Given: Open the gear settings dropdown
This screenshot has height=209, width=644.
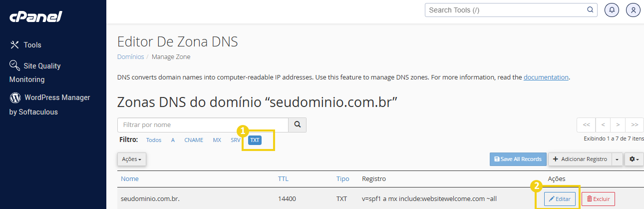Looking at the screenshot, I should [x=634, y=159].
